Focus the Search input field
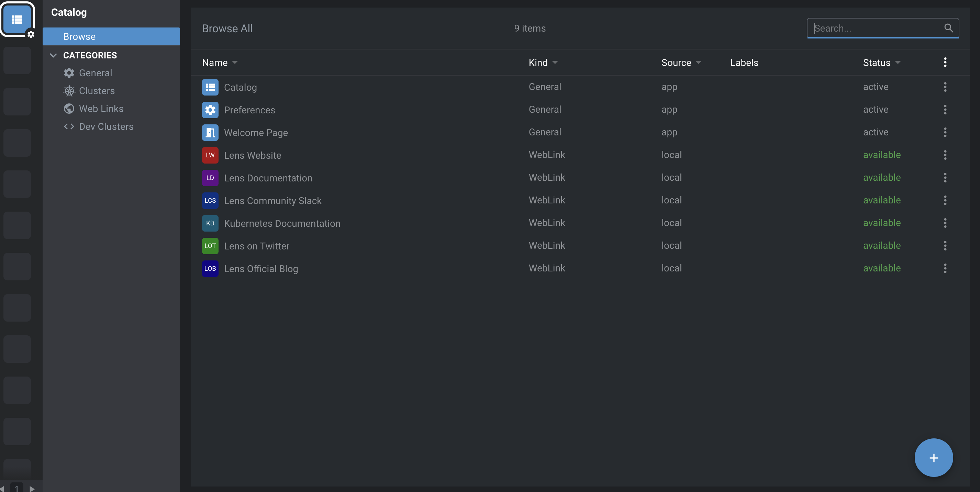This screenshot has width=980, height=492. 875,28
